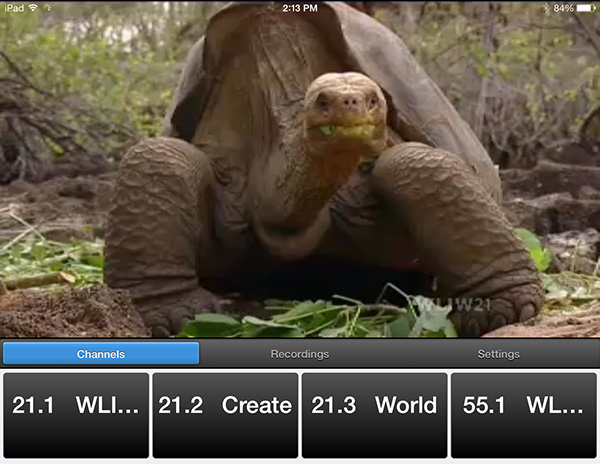Tap the green leaves below the tortoise
This screenshot has width=600, height=464.
click(300, 322)
